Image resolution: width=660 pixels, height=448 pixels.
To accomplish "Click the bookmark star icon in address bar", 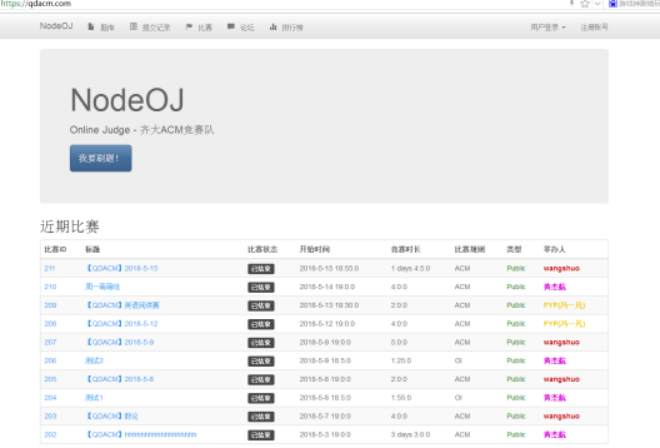I will 584,4.
